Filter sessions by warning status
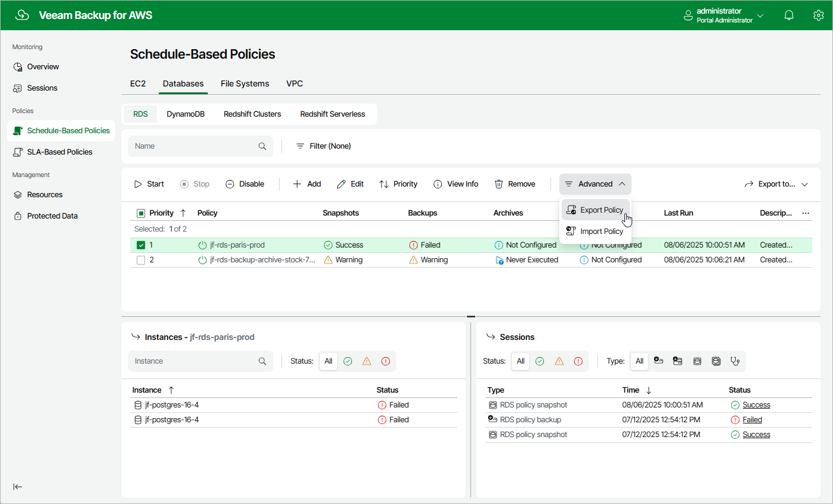833x504 pixels. [559, 361]
